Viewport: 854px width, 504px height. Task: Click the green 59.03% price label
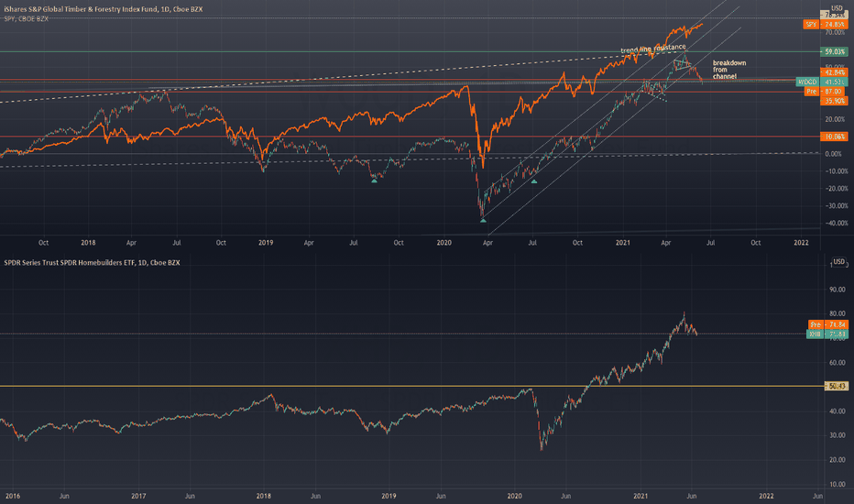(835, 51)
